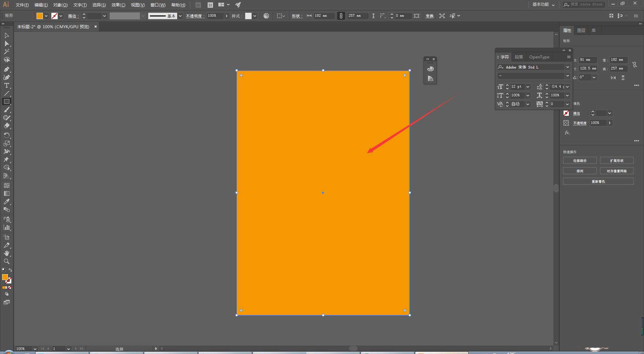Screen dimensions: 644x354
Task: Swap fill and stroke colors
Action: [10, 270]
